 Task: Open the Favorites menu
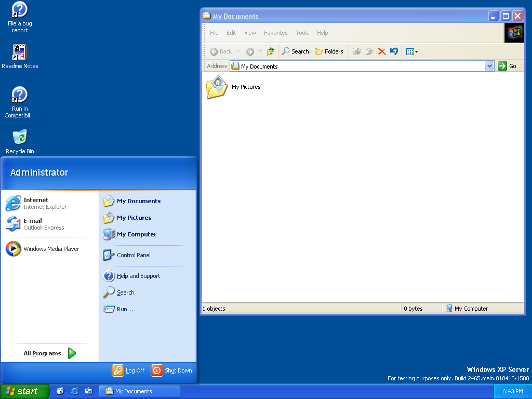pos(275,33)
